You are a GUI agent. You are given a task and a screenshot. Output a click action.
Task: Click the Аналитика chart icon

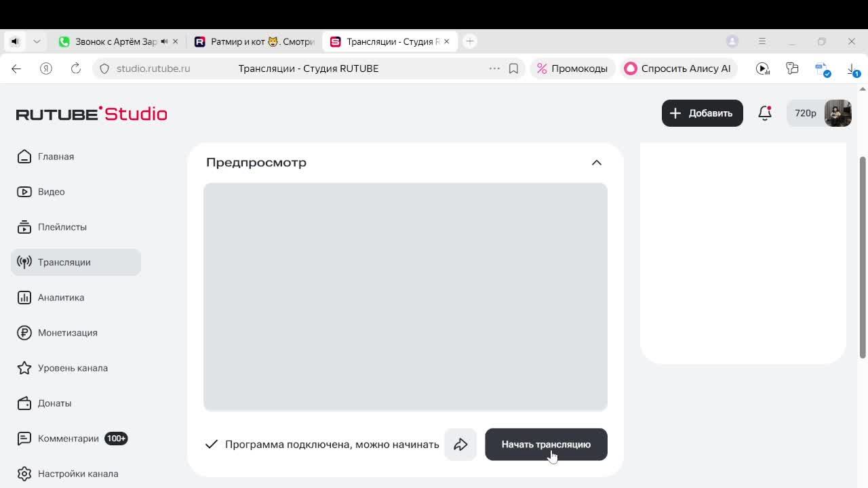pos(24,298)
